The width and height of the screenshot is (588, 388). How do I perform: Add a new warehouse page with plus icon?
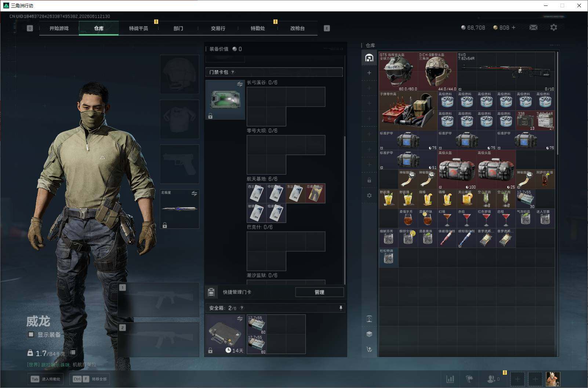pyautogui.click(x=369, y=73)
